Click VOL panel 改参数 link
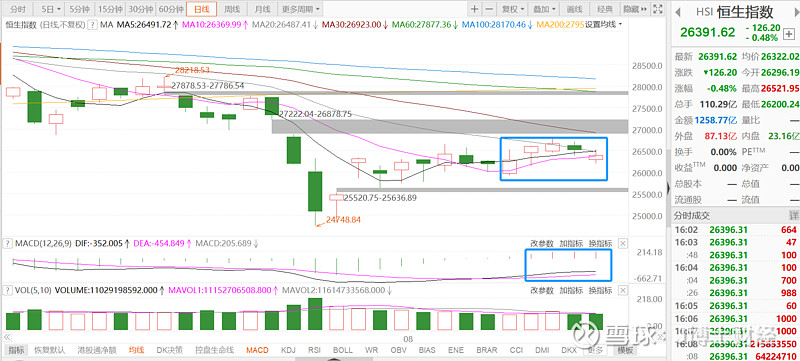 click(x=542, y=291)
